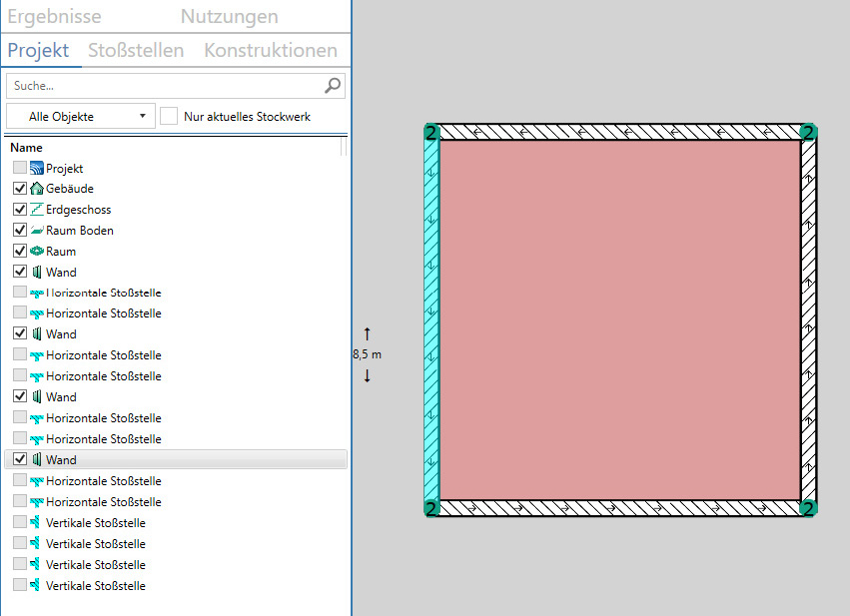
Task: Select the Projekt tree node icon
Action: coord(37,168)
